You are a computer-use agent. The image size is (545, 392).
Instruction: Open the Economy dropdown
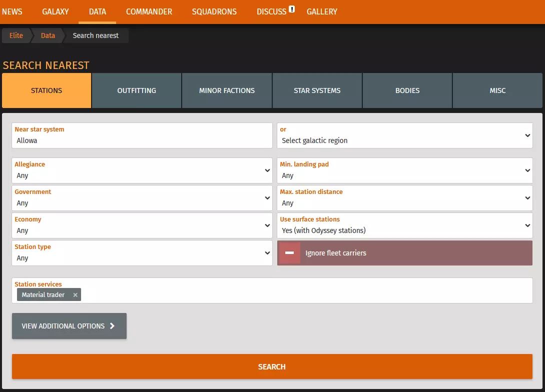click(142, 225)
